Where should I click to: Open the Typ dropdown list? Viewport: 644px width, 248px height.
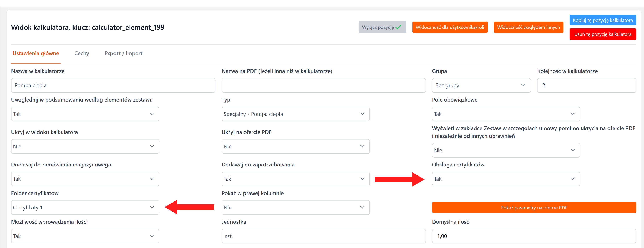295,114
